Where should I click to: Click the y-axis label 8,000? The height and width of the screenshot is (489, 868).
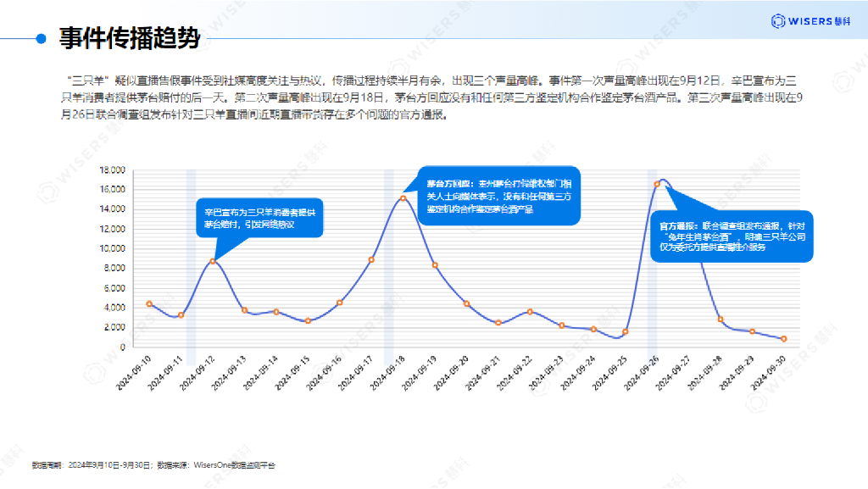[114, 269]
